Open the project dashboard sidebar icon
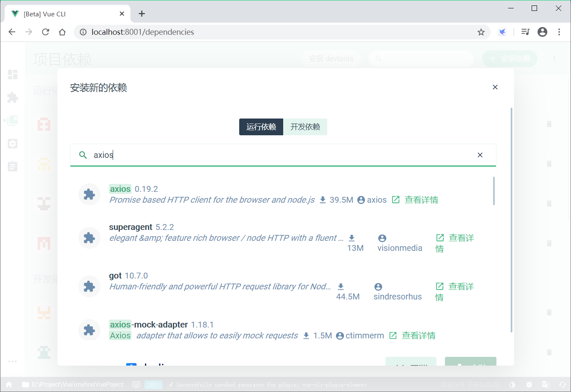The image size is (571, 392). [13, 75]
